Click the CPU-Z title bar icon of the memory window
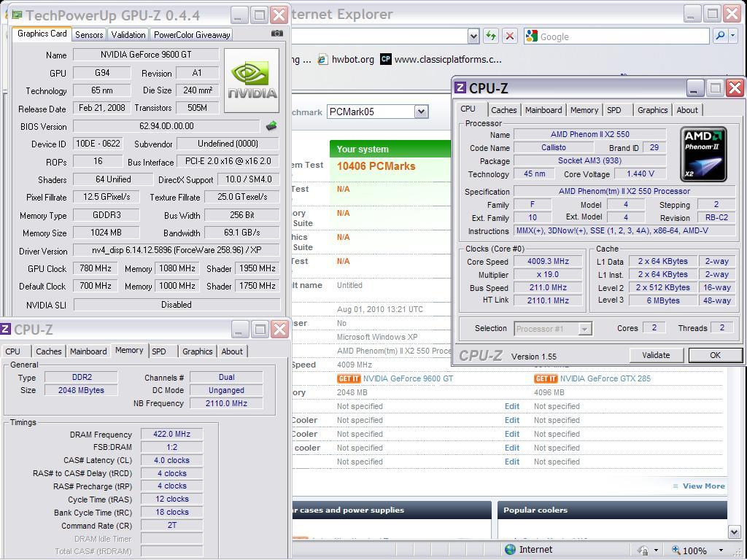This screenshot has width=747, height=560. click(x=5, y=329)
